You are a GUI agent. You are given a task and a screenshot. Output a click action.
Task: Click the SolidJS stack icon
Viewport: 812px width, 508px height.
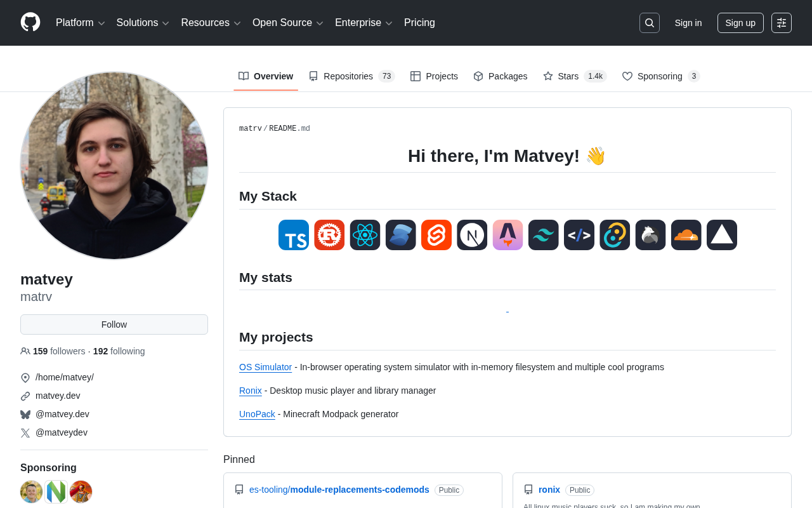tap(401, 235)
